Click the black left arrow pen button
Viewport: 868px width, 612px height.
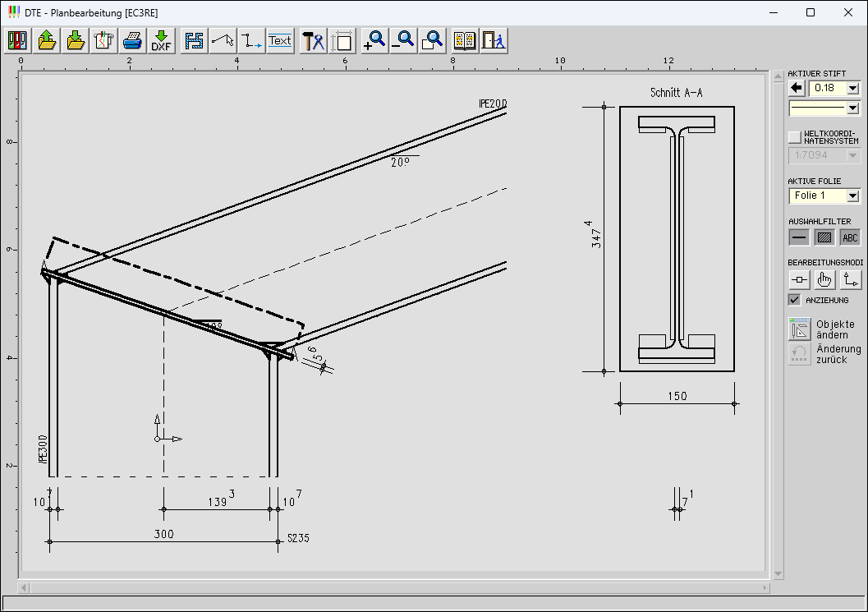click(x=797, y=88)
